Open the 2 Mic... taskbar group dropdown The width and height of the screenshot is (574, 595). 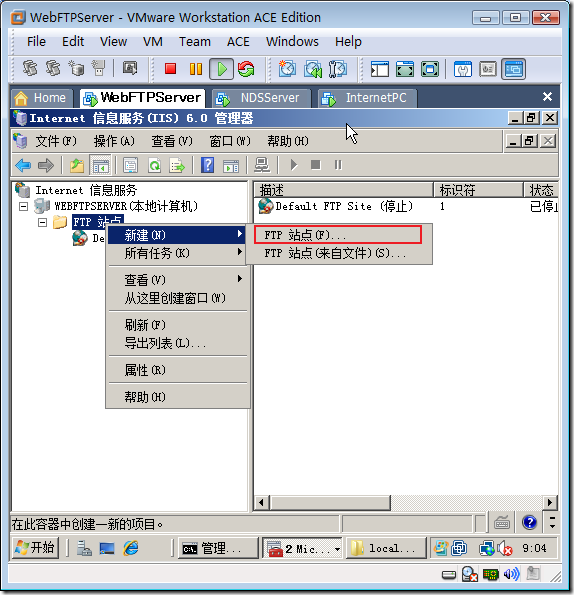pos(337,549)
